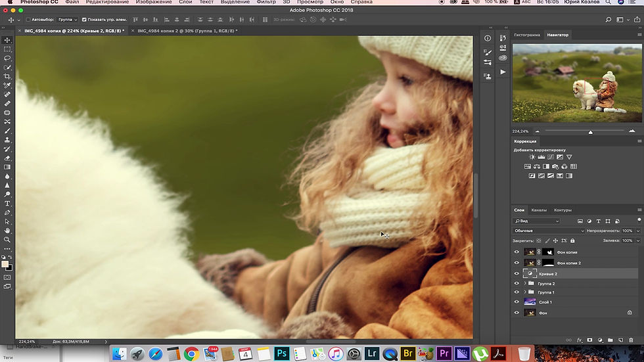The image size is (644, 362).
Task: Expand the Группа 2 layer group
Action: tap(524, 284)
